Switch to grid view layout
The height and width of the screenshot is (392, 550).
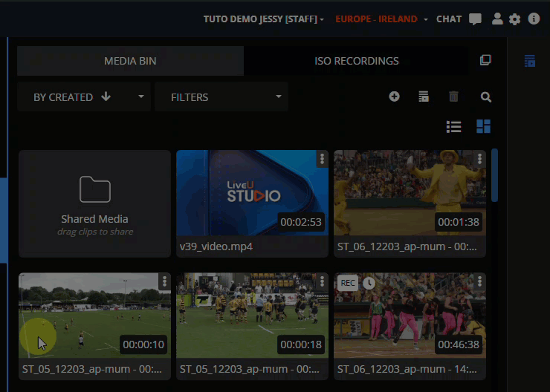pos(483,126)
